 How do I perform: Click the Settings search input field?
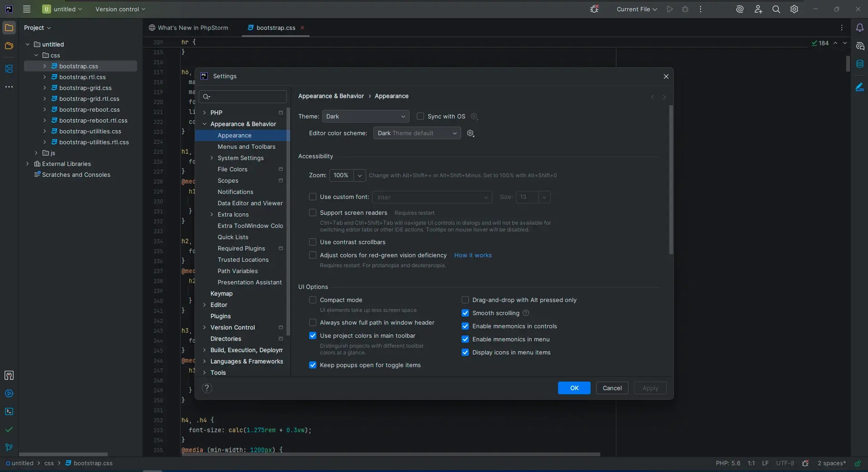[x=247, y=97]
